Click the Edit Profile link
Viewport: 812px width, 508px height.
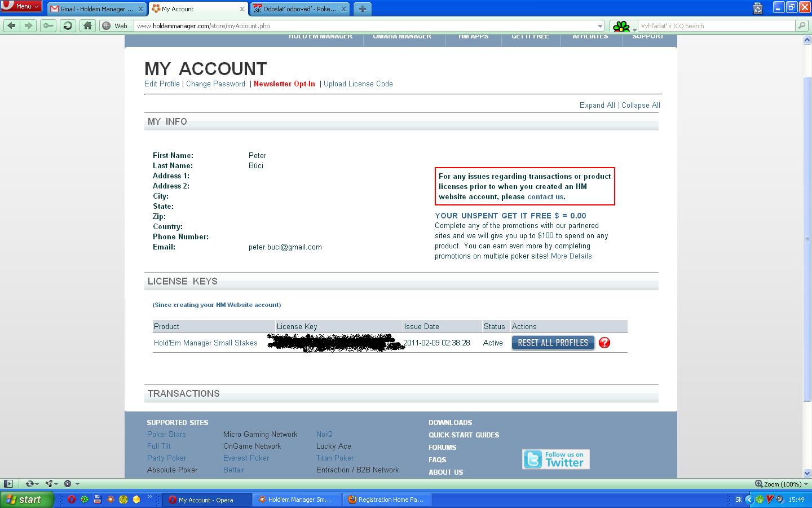(162, 84)
